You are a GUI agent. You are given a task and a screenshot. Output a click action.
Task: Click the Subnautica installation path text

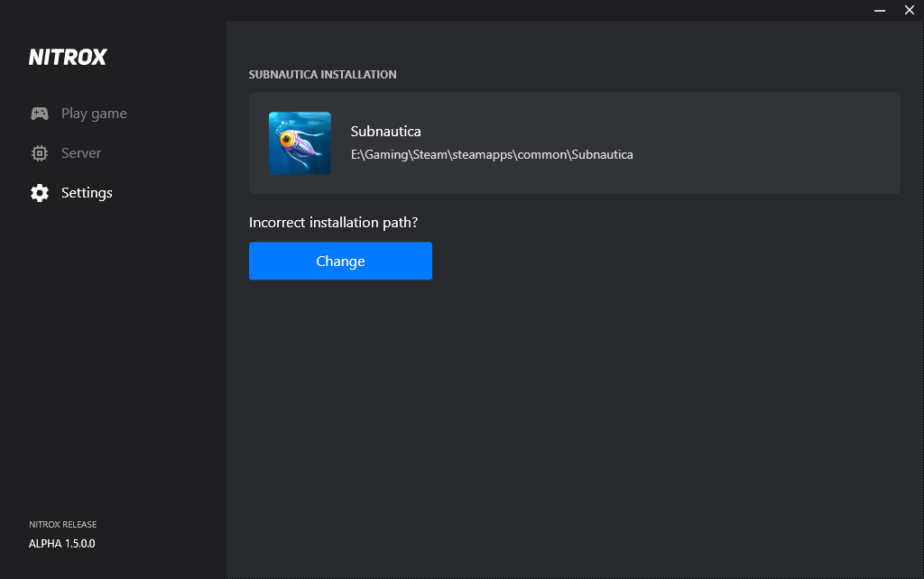click(x=492, y=154)
